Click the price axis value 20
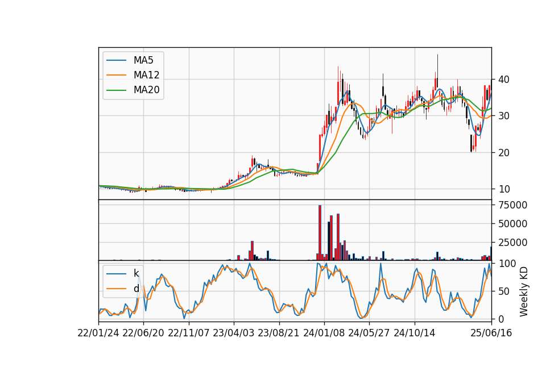Viewport: 546px width, 392px height. point(504,152)
